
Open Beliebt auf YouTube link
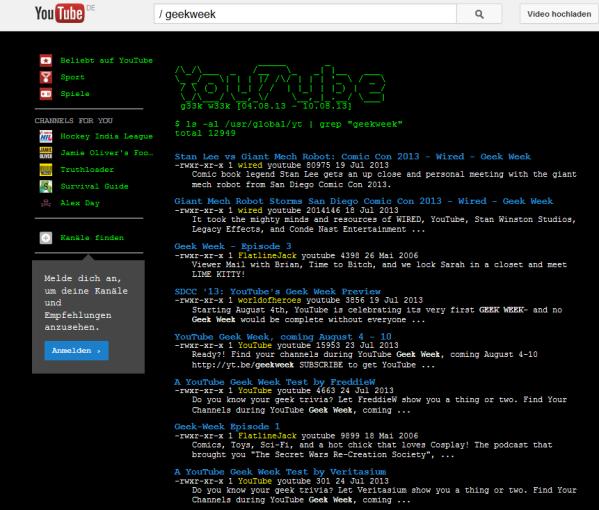[x=106, y=60]
